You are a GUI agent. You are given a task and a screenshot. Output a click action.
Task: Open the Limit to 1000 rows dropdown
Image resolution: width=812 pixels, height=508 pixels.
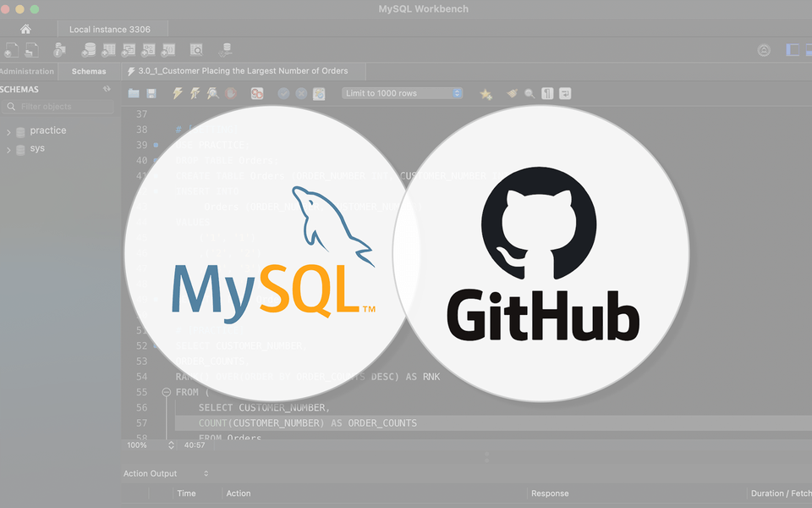(x=402, y=93)
